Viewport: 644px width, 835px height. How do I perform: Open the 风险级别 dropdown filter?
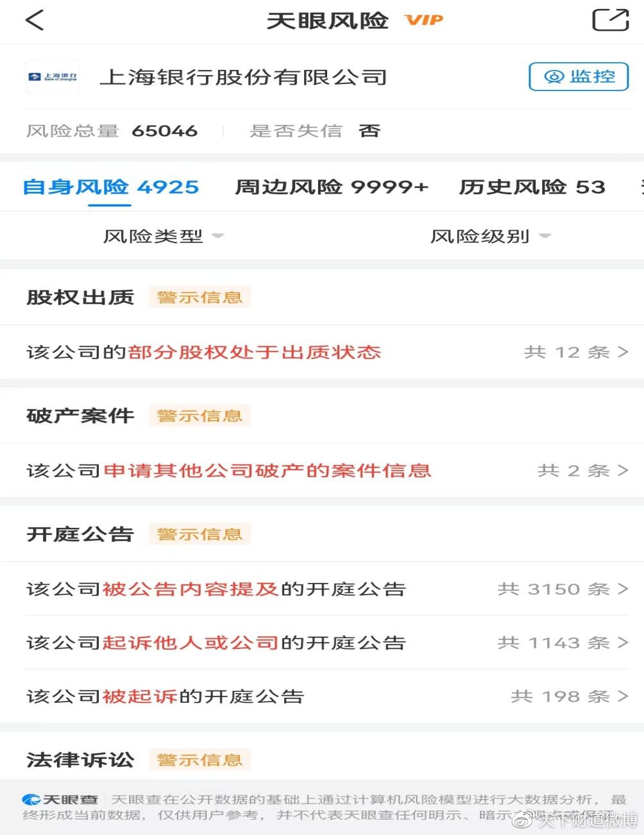click(x=490, y=237)
